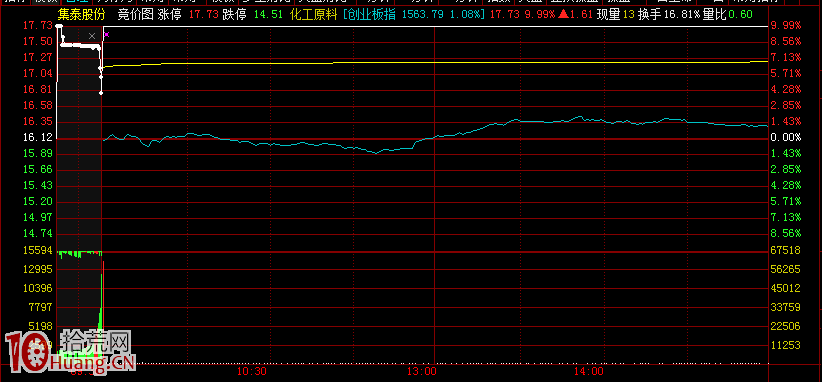Viewport: 822px width, 382px height.
Task: Click the volume ratio value 0.60
Action: coord(740,15)
